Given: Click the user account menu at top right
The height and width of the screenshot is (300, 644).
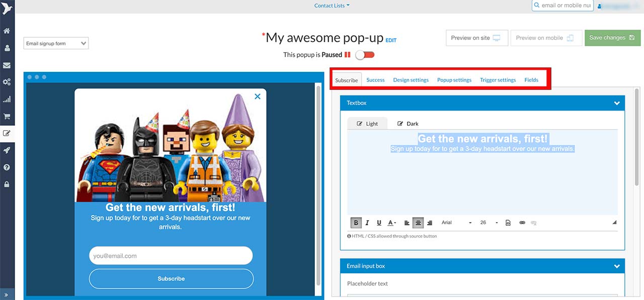Looking at the screenshot, I should [x=619, y=6].
